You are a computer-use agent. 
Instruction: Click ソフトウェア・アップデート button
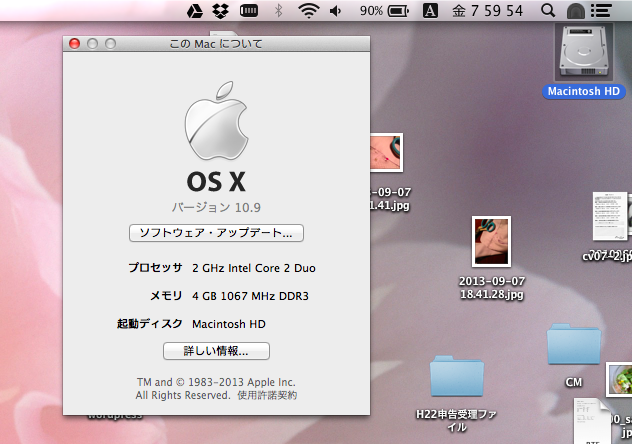pyautogui.click(x=216, y=233)
